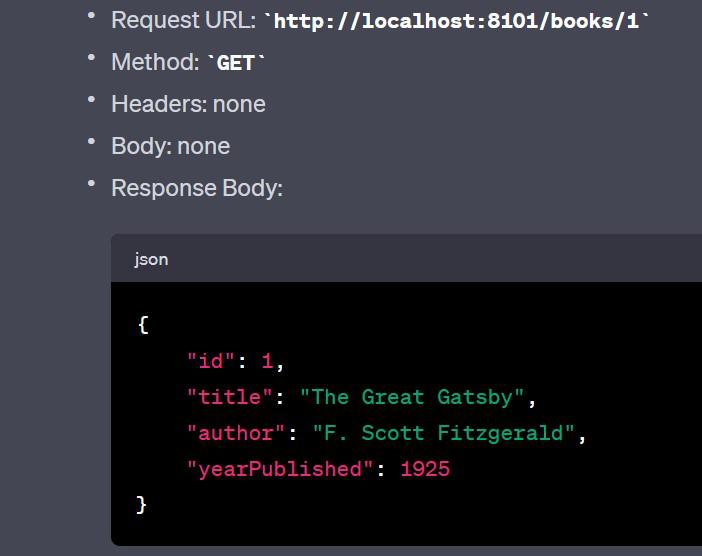The width and height of the screenshot is (702, 556).
Task: Click the 'Method:' label
Action: (x=155, y=62)
